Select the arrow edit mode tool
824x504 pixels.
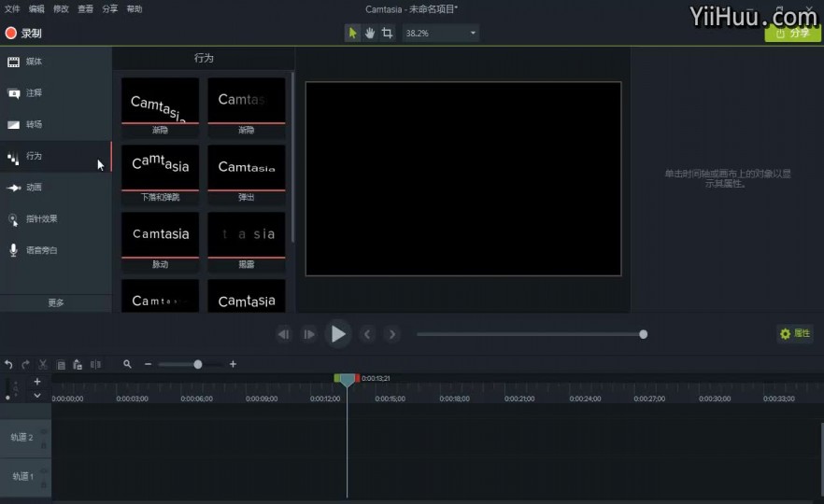(352, 33)
